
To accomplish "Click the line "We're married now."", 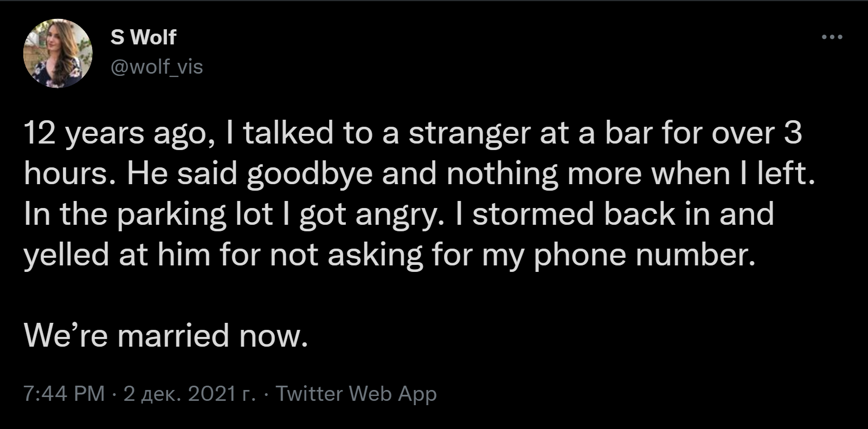I will [166, 336].
